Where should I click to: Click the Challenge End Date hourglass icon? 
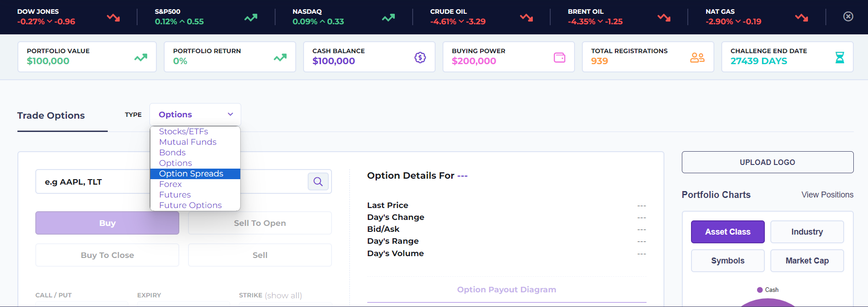[840, 57]
